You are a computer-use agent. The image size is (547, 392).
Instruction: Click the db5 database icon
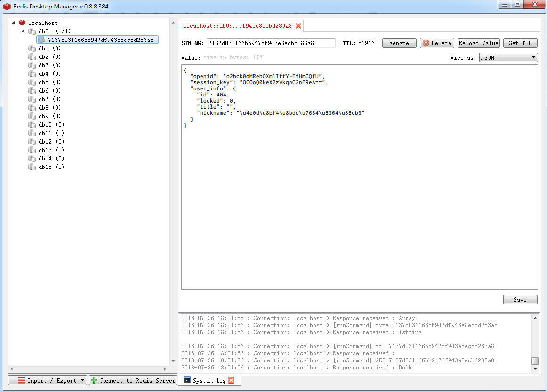click(x=32, y=82)
